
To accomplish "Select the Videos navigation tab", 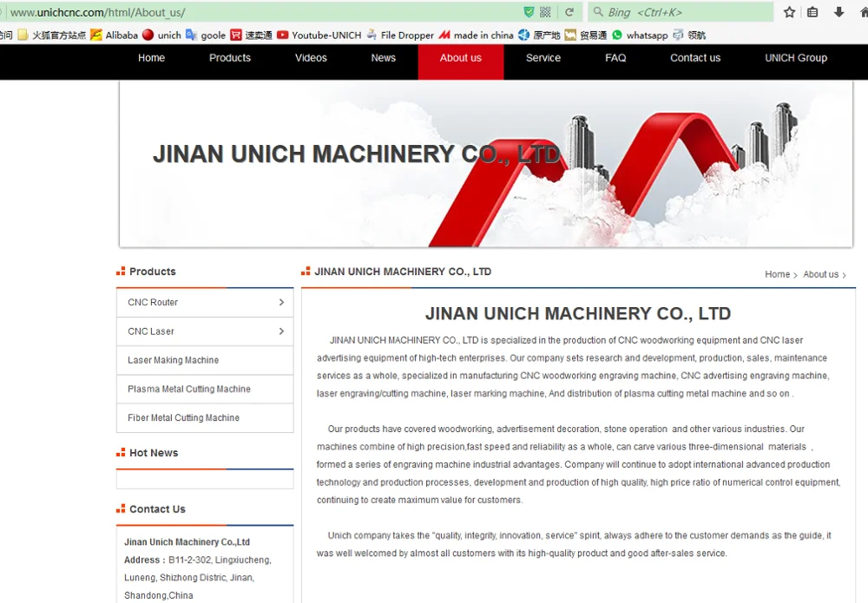I will 311,58.
